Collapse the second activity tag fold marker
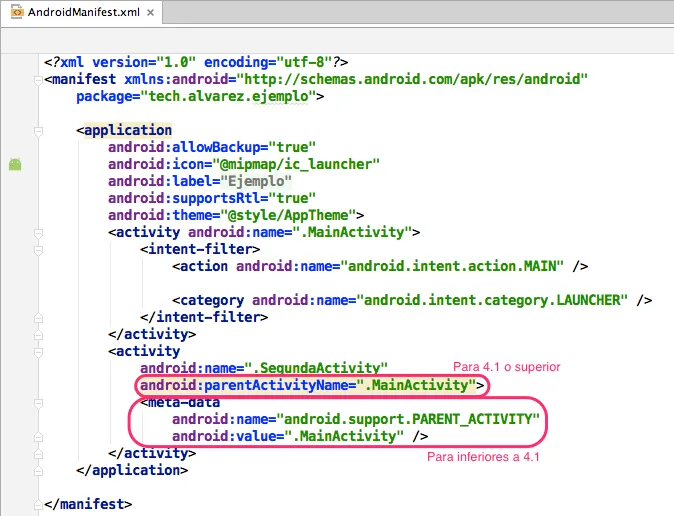Screen dimensions: 674x516 38,352
